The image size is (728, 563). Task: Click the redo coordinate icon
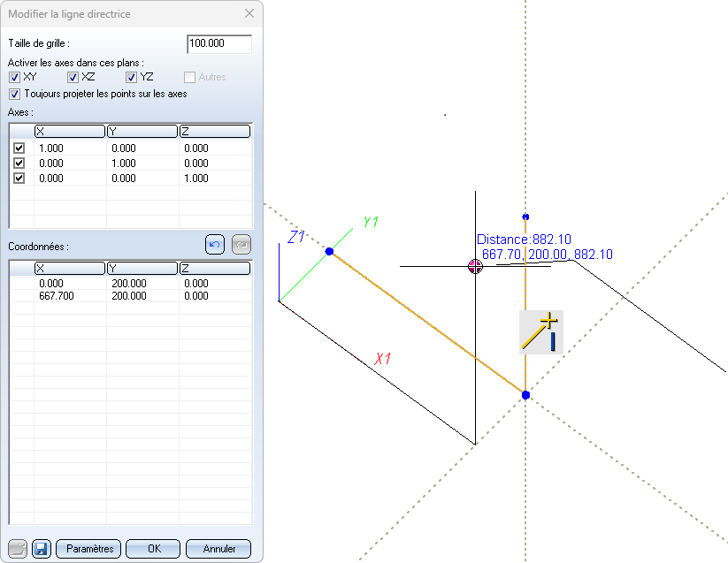[x=241, y=245]
